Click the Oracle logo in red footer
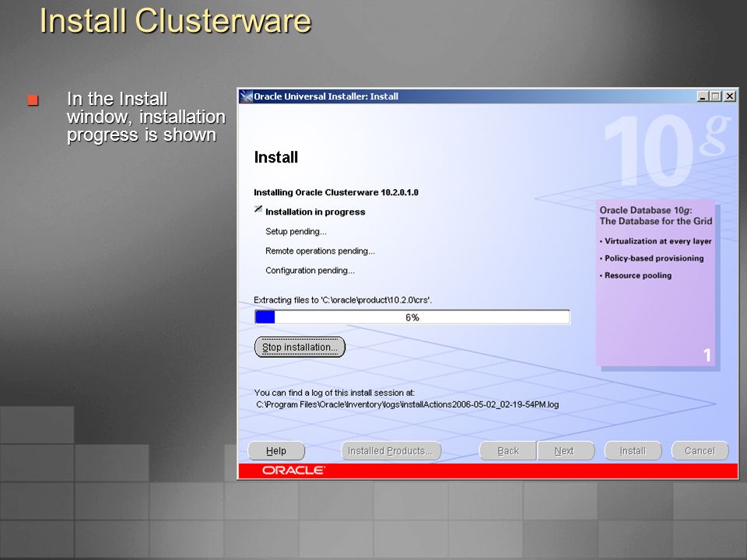The height and width of the screenshot is (560, 747). [293, 471]
